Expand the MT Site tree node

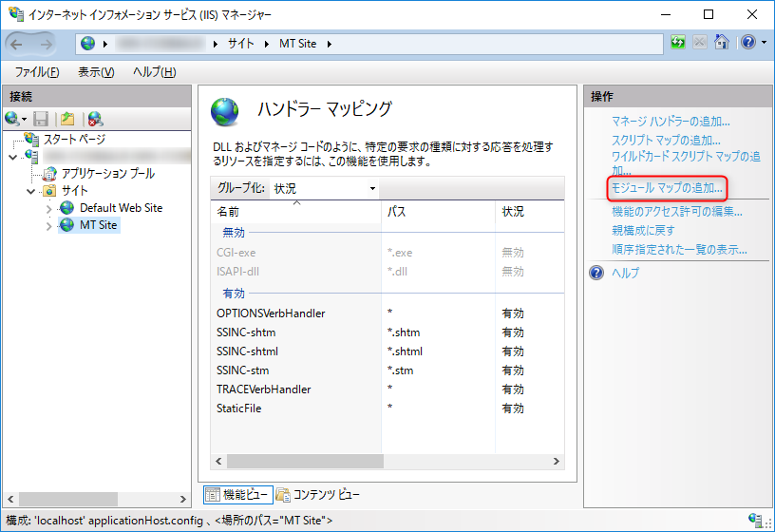pyautogui.click(x=49, y=226)
